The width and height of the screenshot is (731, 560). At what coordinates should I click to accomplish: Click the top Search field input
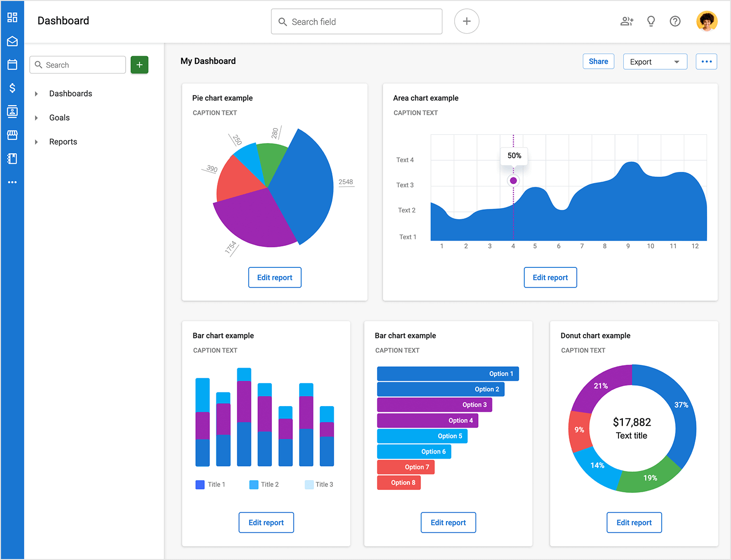(x=357, y=21)
